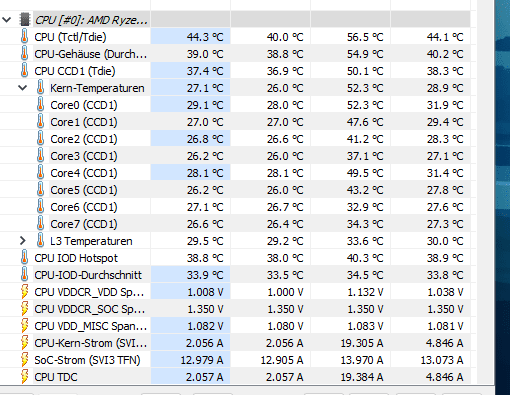Click thermometer icon for Core5 (CCD1)
The image size is (510, 395).
(x=40, y=190)
